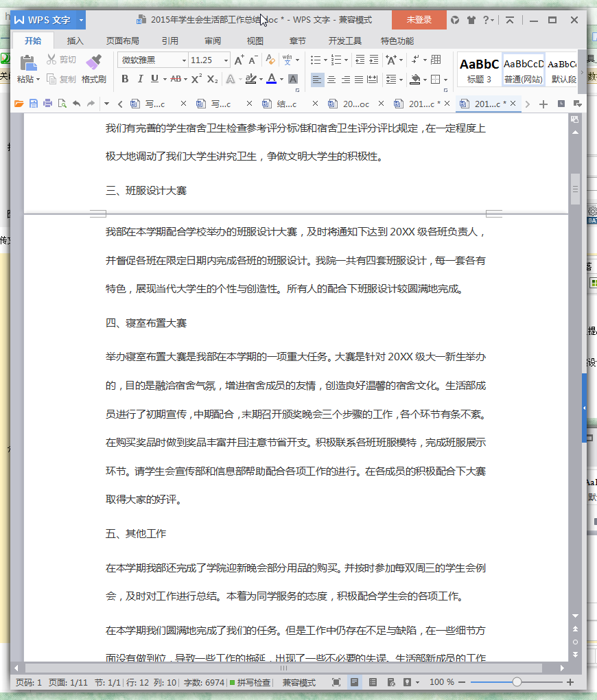Image resolution: width=597 pixels, height=700 pixels.
Task: Apply character shading to text
Action: [x=293, y=79]
